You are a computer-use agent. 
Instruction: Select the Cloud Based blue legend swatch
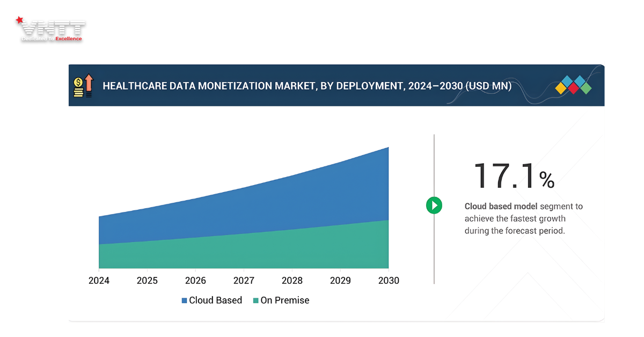click(x=184, y=301)
